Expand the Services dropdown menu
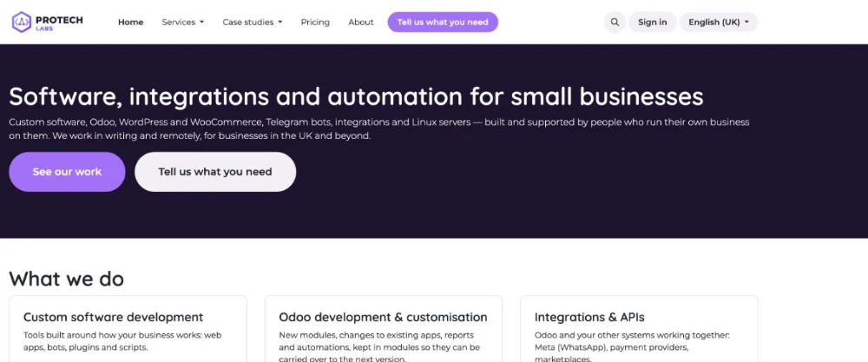 [x=182, y=23]
